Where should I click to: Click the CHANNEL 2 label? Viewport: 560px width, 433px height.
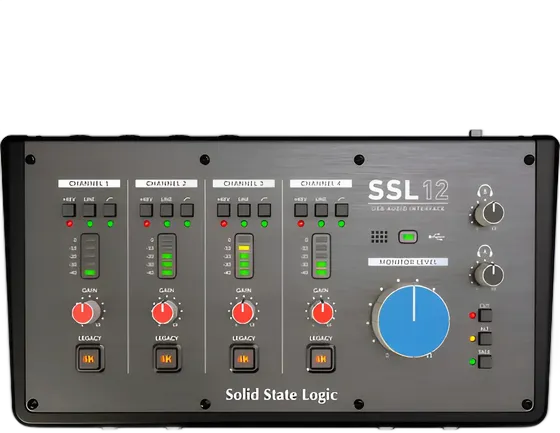(x=166, y=184)
